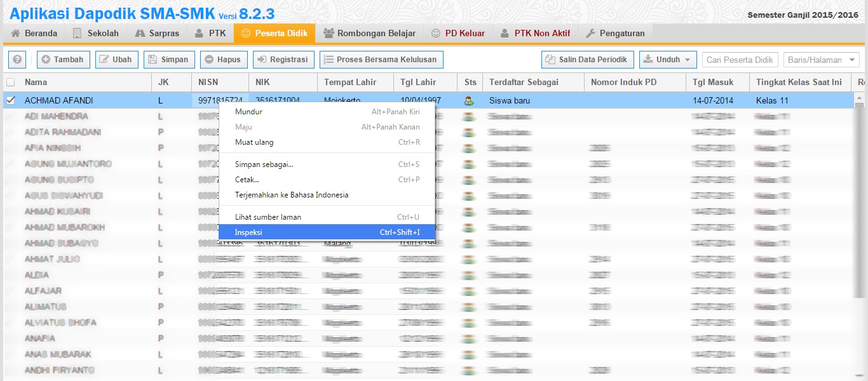Uncheck the ACHMAD AFANDI row checkbox

pyautogui.click(x=10, y=100)
